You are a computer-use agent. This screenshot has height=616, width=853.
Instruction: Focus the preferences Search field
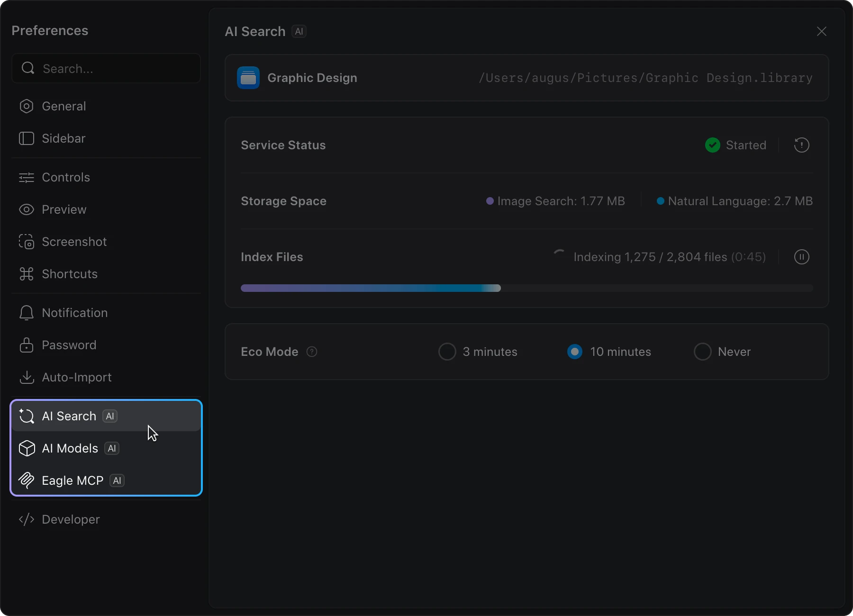(x=114, y=69)
